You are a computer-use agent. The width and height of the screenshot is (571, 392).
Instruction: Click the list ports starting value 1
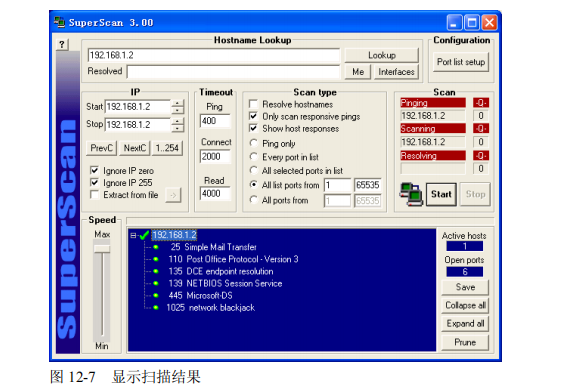(338, 185)
